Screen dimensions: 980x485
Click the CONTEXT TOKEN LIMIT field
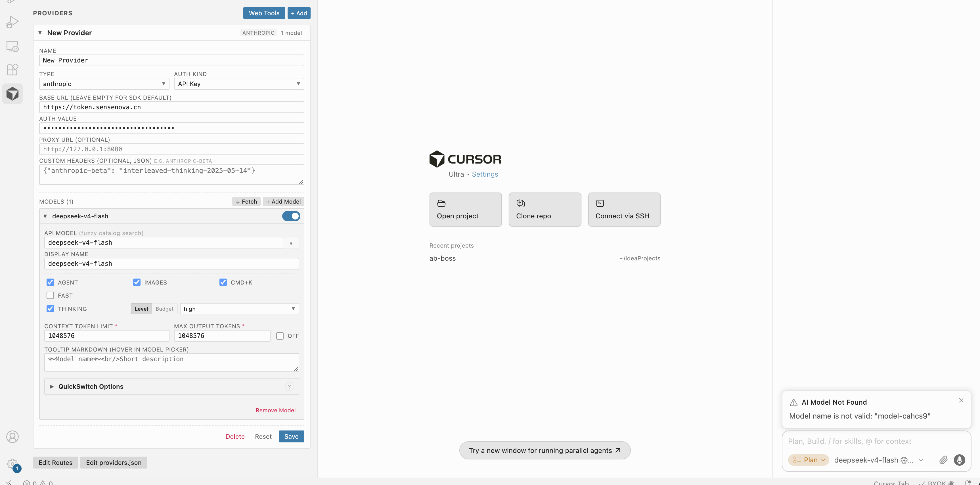(x=106, y=336)
